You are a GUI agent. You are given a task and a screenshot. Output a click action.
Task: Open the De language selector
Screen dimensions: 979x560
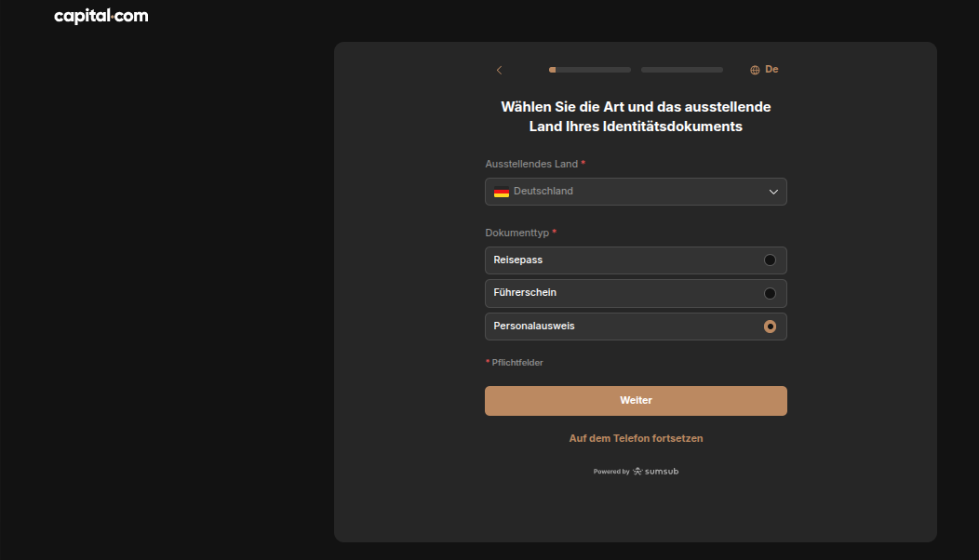764,69
